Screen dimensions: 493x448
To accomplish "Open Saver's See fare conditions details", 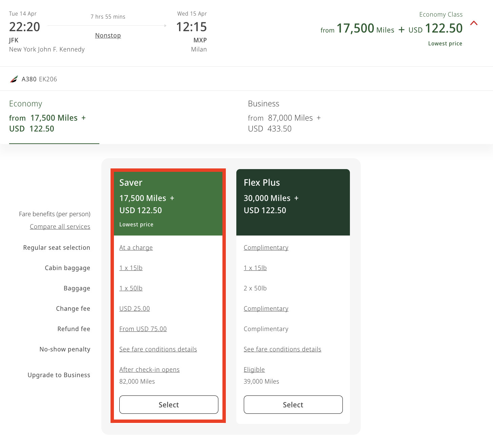I will pos(158,349).
